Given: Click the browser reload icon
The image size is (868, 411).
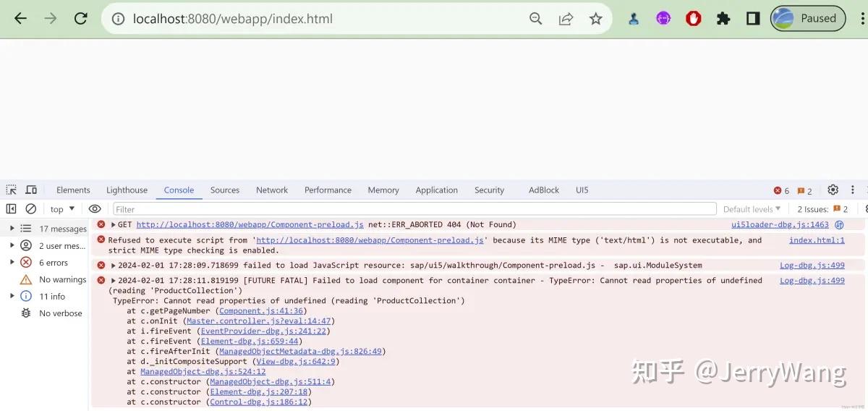Looking at the screenshot, I should tap(81, 19).
